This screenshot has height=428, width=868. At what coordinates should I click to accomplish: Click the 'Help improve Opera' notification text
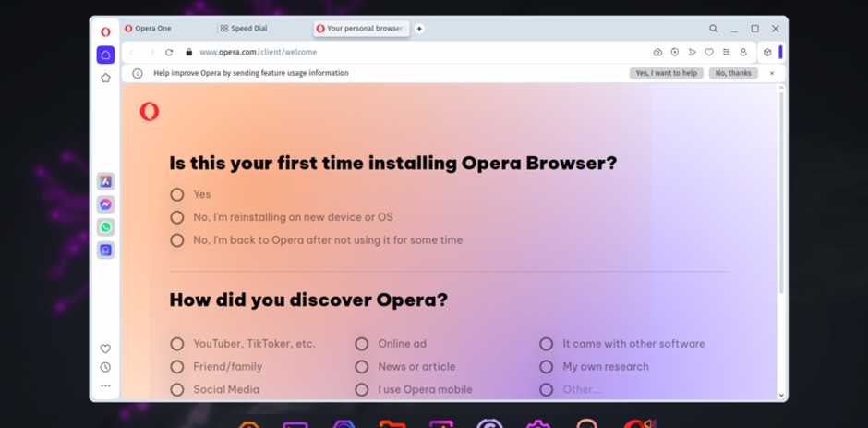pyautogui.click(x=251, y=73)
